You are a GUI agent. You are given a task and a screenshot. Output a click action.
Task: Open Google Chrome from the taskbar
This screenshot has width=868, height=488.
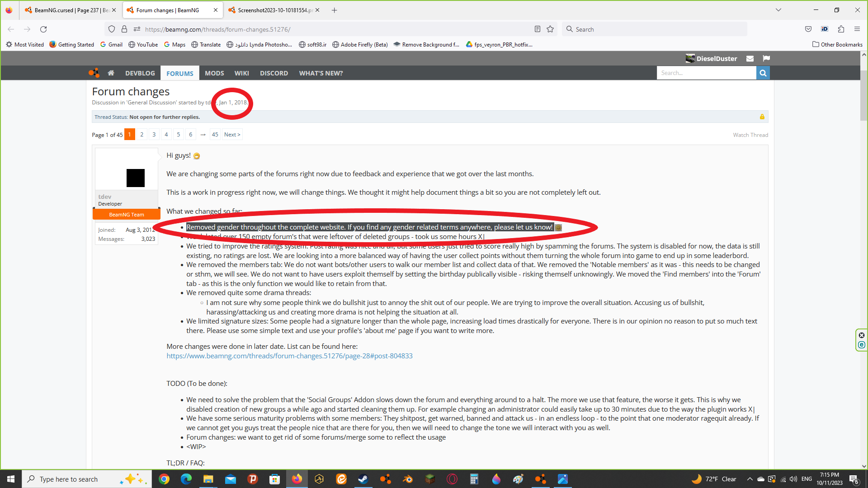164,479
